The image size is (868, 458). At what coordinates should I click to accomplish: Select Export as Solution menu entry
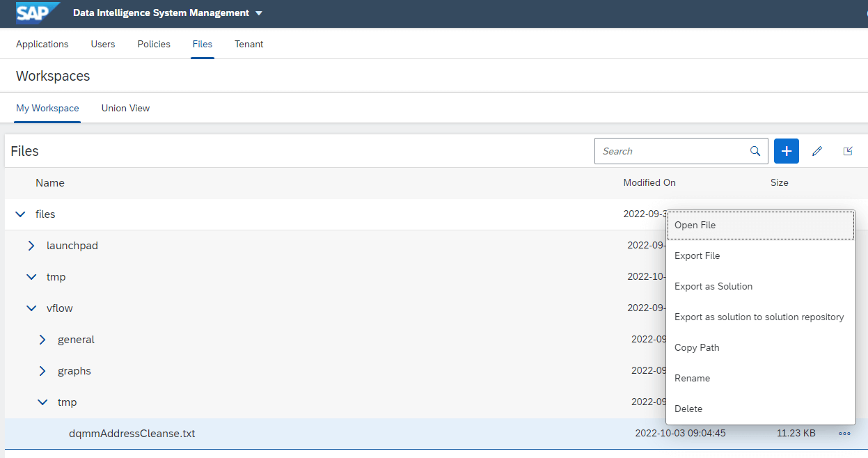pos(760,286)
